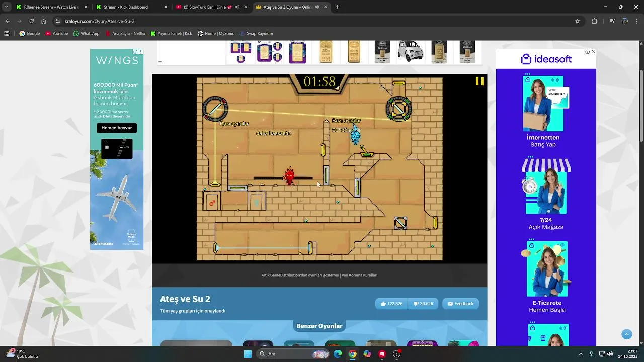Screen dimensions: 644x362
Task: Open the Home | MySonic bookmark
Action: (216, 34)
